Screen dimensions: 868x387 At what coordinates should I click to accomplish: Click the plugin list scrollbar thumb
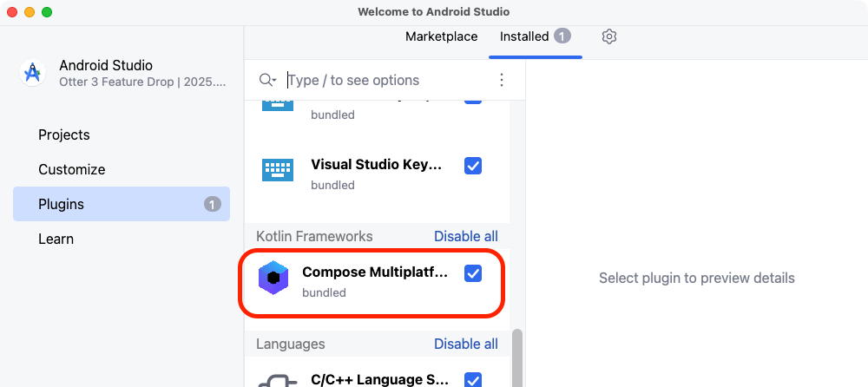tap(517, 357)
